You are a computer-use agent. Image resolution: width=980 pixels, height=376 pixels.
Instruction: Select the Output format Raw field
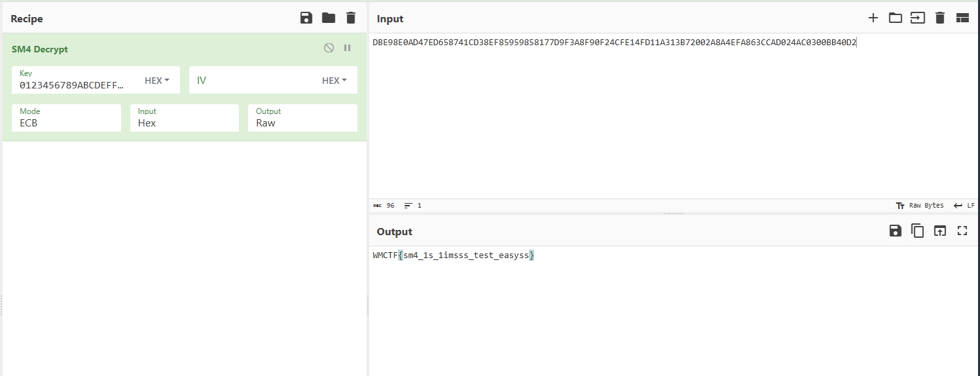pos(302,118)
